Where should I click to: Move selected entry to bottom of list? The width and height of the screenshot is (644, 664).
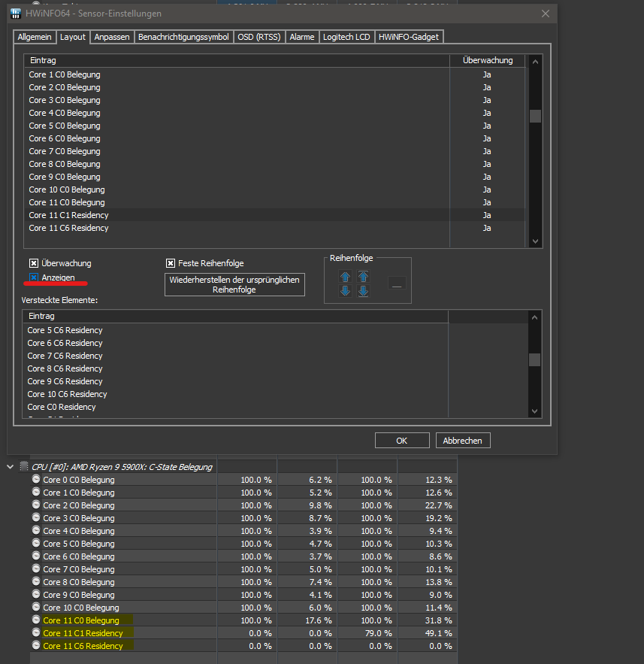click(x=363, y=291)
